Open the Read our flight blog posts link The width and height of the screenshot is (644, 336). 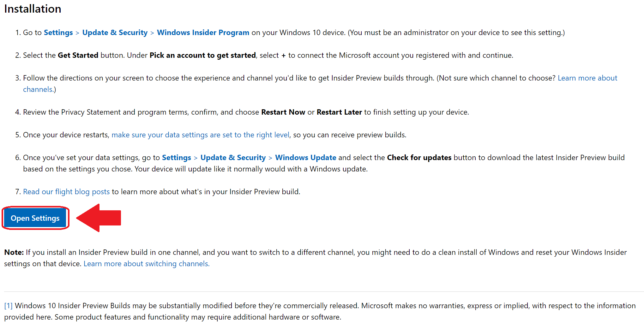(x=66, y=192)
